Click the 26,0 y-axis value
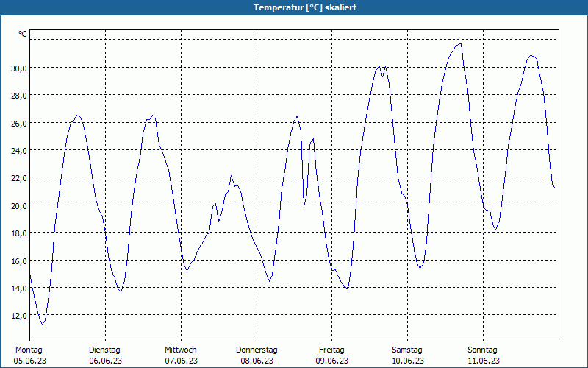This screenshot has width=588, height=368. click(x=18, y=123)
